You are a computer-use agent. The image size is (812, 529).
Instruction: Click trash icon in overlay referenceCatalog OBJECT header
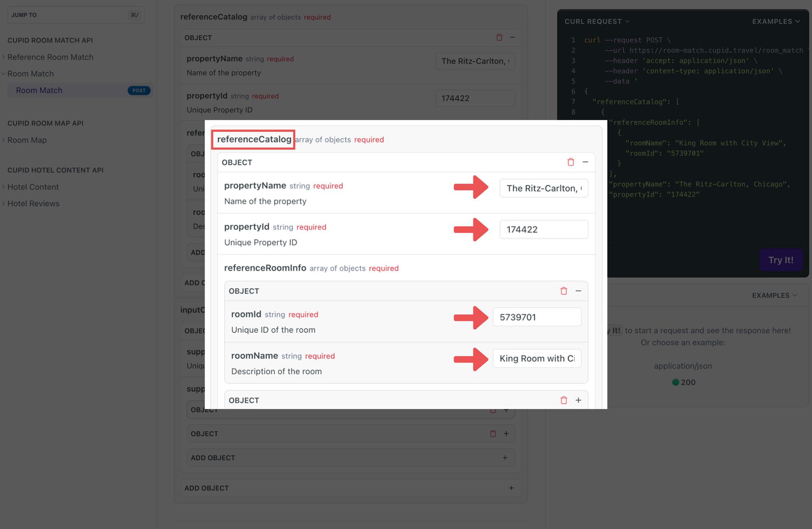click(x=570, y=162)
